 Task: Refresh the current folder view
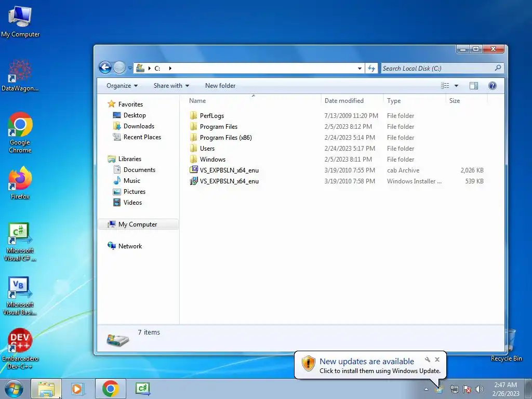(371, 68)
